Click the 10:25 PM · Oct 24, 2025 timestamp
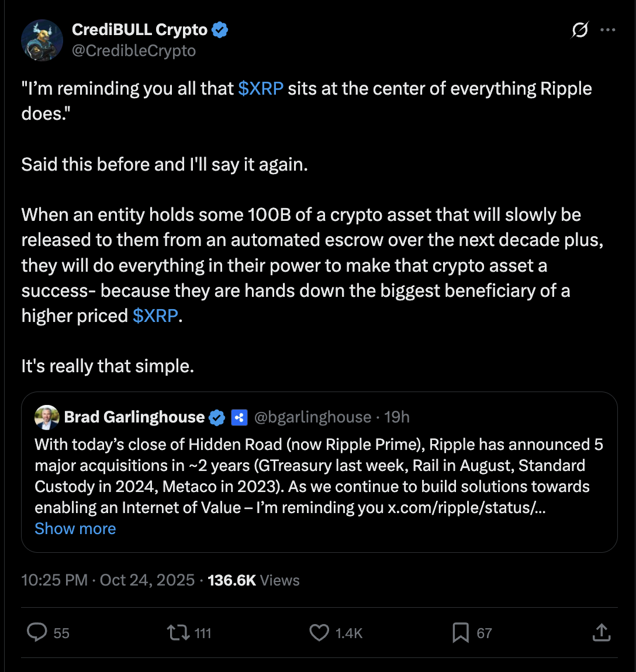This screenshot has height=672, width=636. pos(108,580)
